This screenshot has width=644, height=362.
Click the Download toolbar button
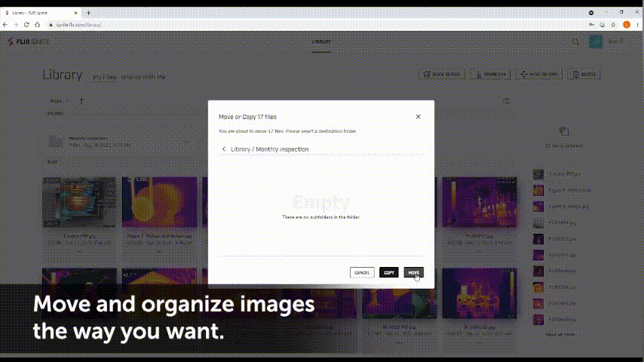tap(489, 75)
